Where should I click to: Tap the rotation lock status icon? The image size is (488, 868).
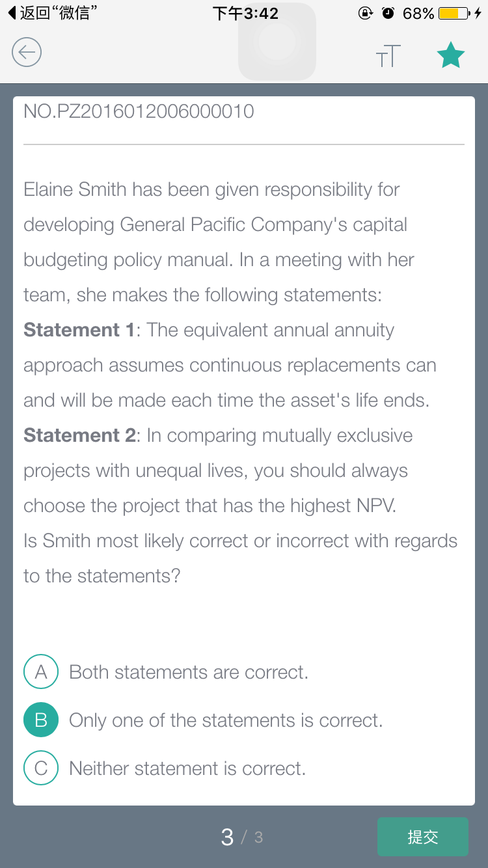click(x=366, y=13)
